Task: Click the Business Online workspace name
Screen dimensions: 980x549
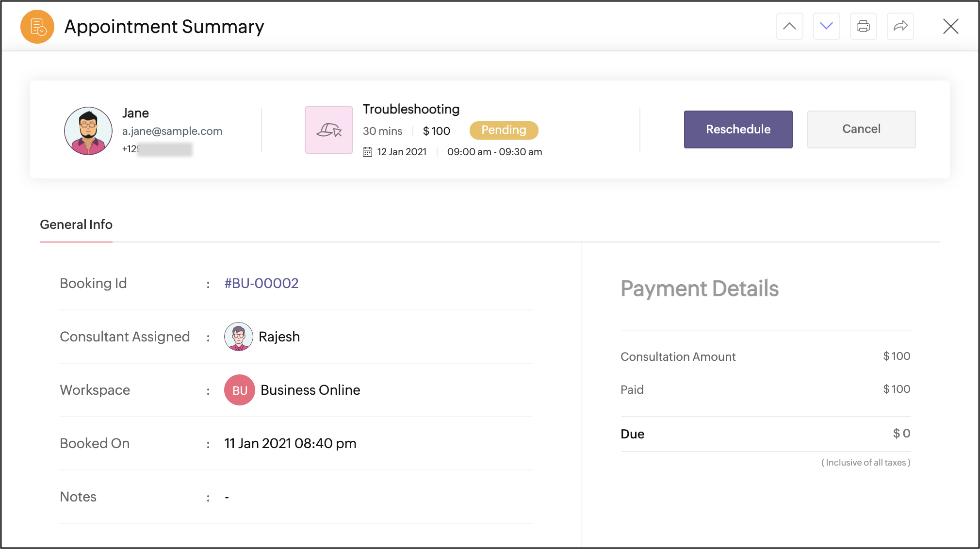Action: 310,390
